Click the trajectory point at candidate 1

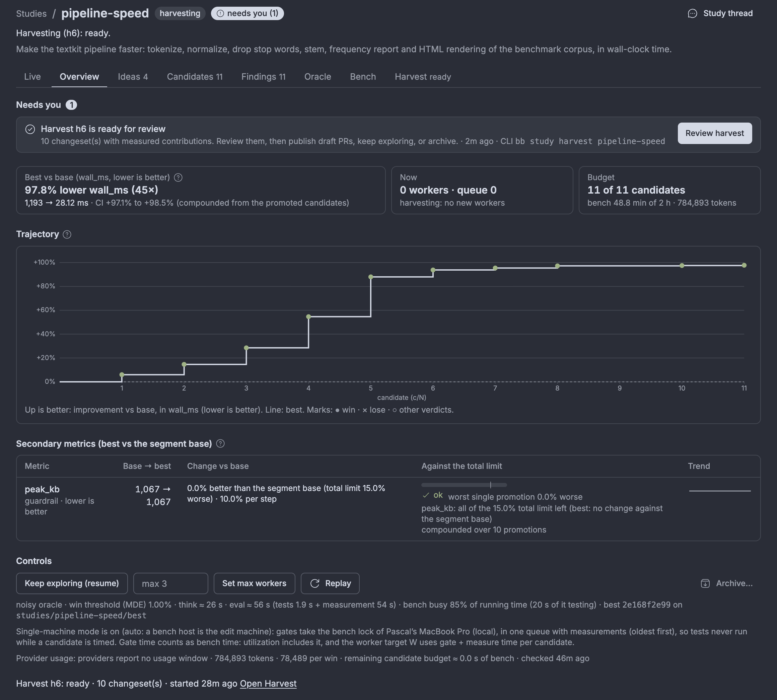pyautogui.click(x=122, y=374)
